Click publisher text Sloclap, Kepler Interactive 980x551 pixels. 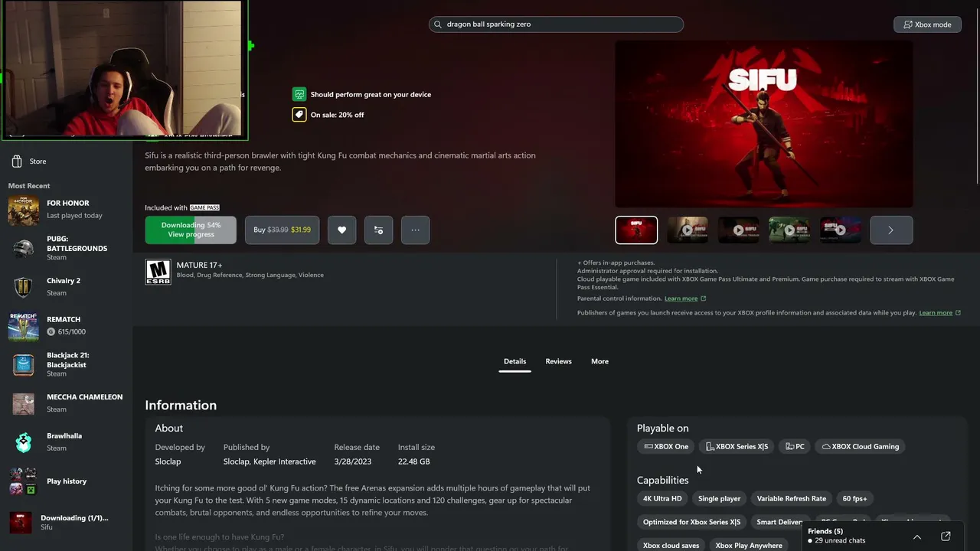pos(269,461)
